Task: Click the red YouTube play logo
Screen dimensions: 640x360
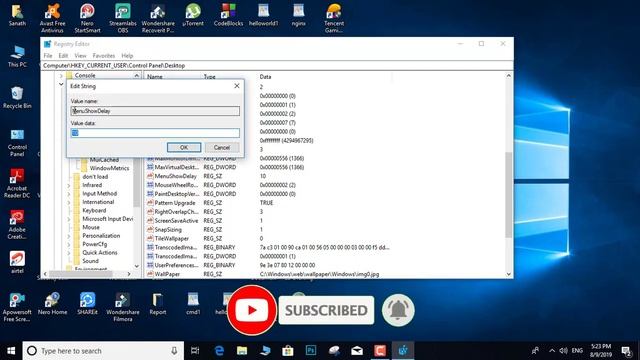Action: tap(251, 310)
